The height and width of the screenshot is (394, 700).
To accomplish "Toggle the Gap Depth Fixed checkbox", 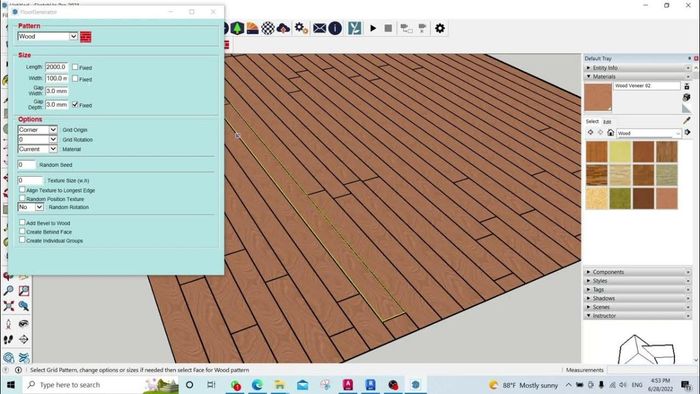I will [75, 104].
